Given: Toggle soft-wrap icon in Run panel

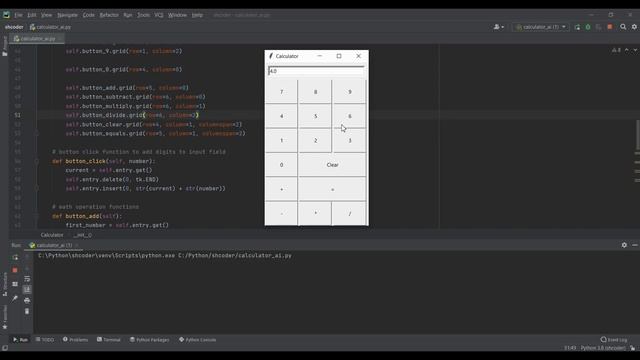Looking at the screenshot, I should pos(27,279).
